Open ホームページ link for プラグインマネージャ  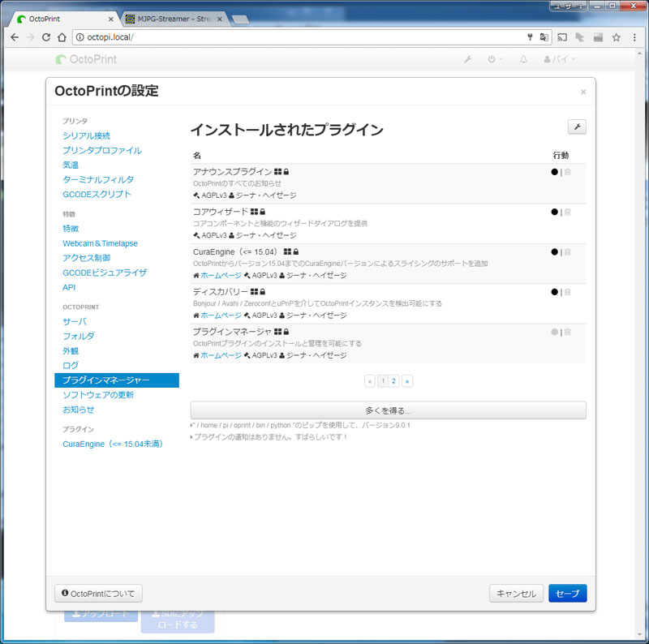(221, 355)
